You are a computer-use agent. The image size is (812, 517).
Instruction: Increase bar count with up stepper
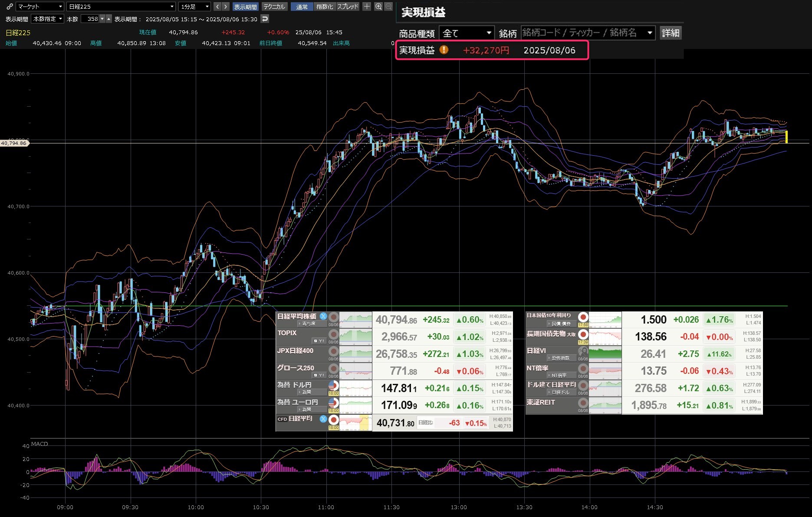pos(108,19)
